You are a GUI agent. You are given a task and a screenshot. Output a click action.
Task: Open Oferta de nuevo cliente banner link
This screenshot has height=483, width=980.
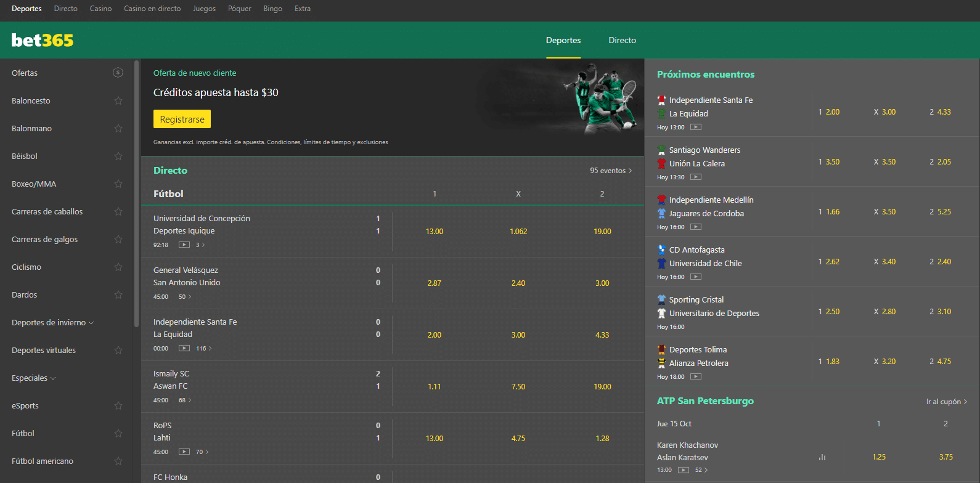click(x=195, y=73)
